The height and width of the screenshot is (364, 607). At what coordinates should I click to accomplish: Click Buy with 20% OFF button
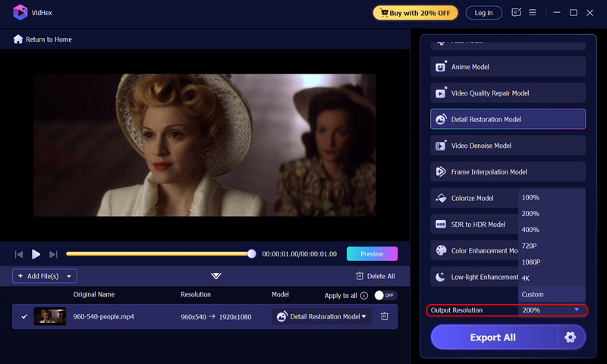[415, 13]
